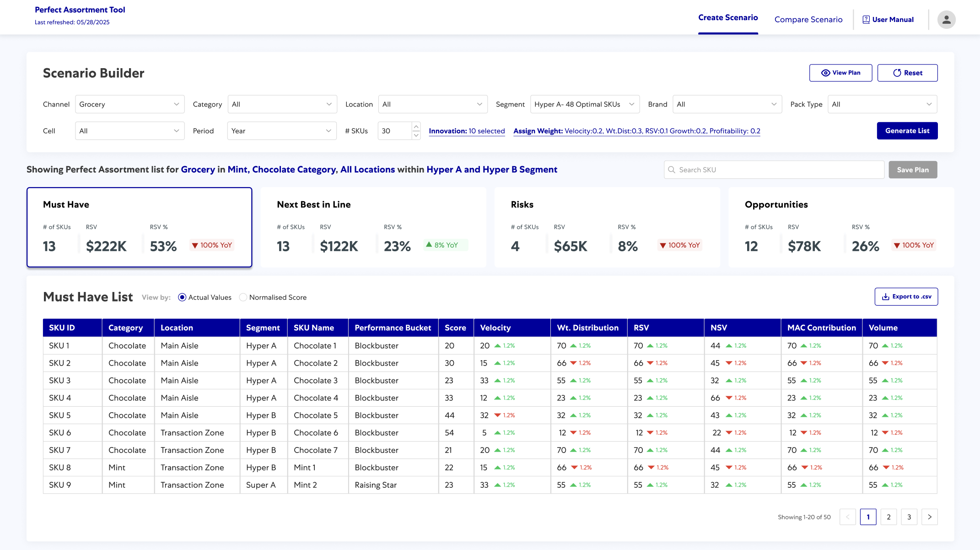Click the current page 1 button
Screen dimensions: 980x550
coord(868,517)
